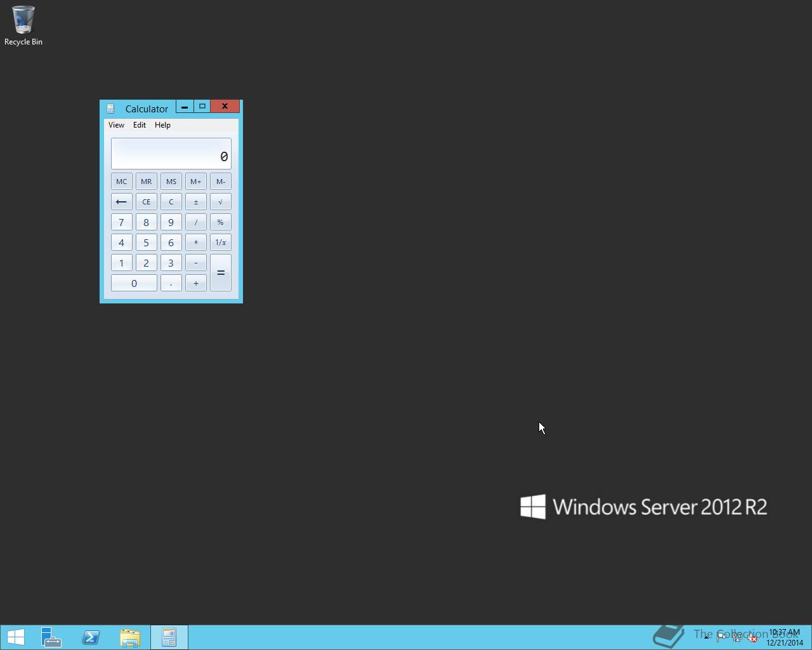Click the network tray icon
812x650 pixels.
pyautogui.click(x=737, y=637)
